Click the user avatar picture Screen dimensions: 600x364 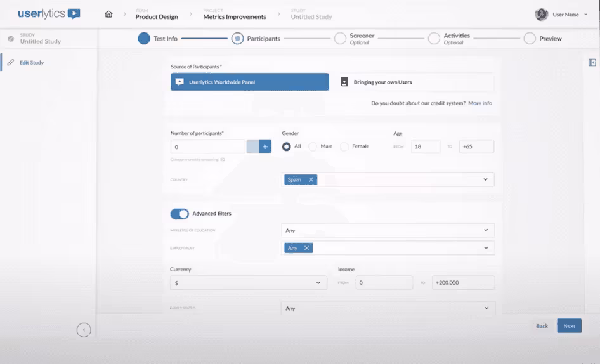point(542,15)
